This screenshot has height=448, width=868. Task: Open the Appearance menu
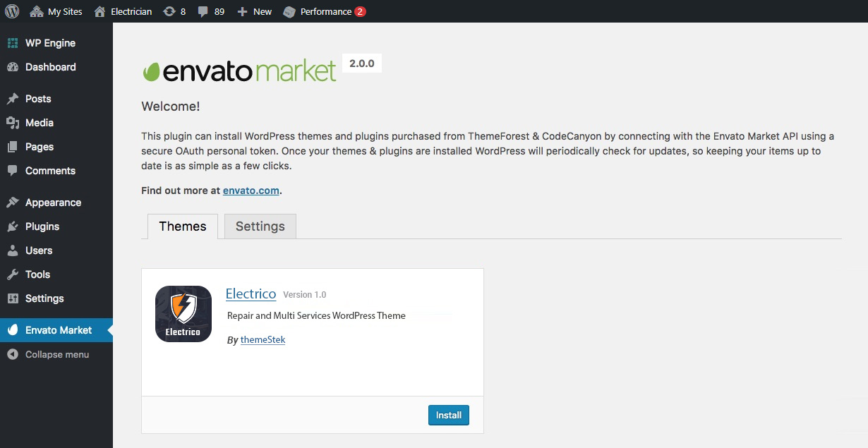pos(53,202)
